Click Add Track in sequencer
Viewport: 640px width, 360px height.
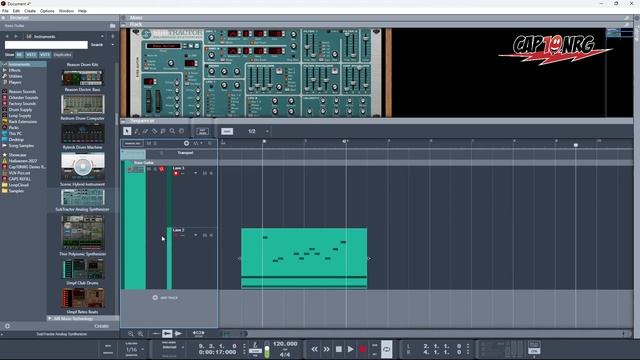(165, 298)
